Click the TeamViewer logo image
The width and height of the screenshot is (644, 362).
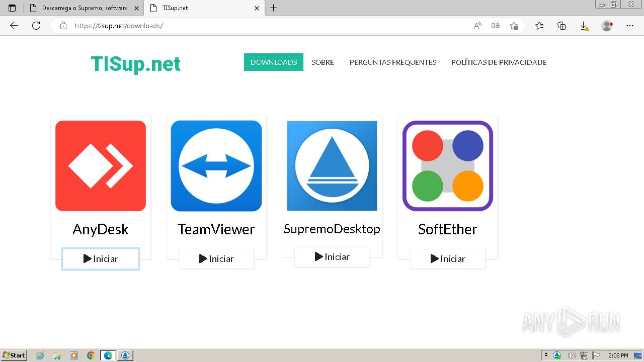coord(216,166)
